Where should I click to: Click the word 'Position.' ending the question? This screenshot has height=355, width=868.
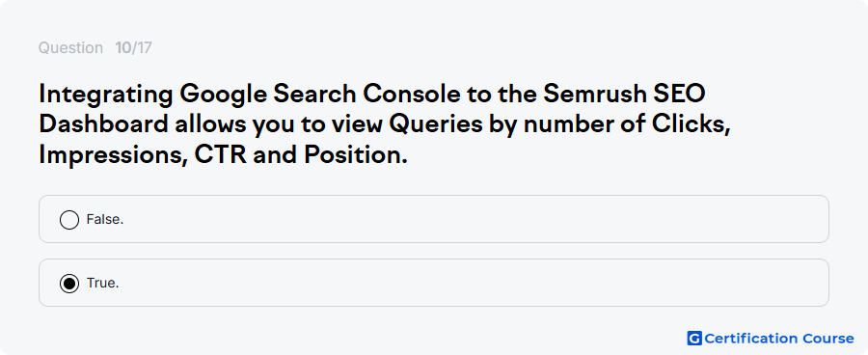(356, 155)
